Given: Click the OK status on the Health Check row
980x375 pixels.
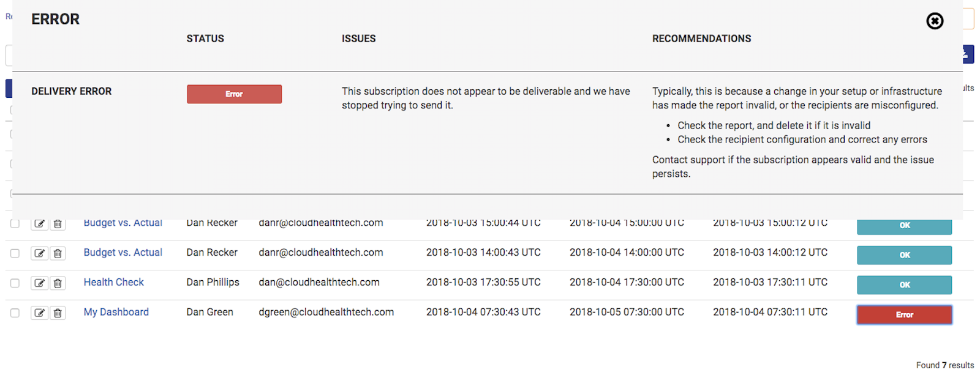Looking at the screenshot, I should tap(904, 284).
